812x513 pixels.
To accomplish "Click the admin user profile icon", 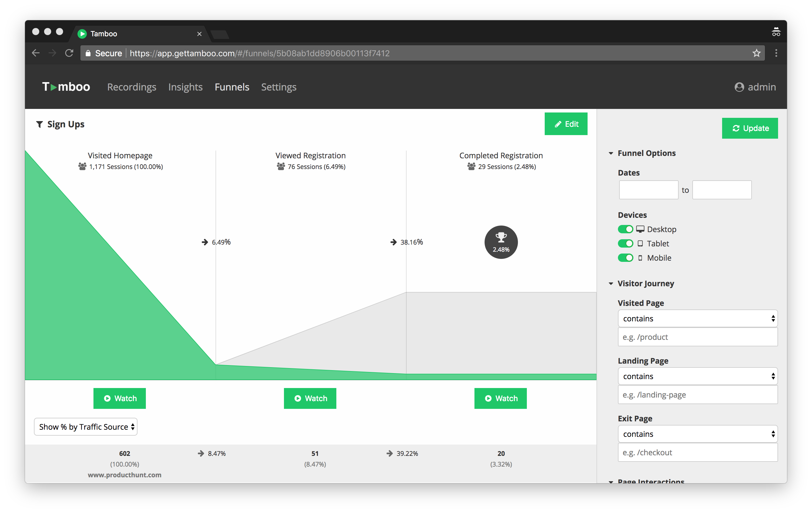I will pos(739,87).
